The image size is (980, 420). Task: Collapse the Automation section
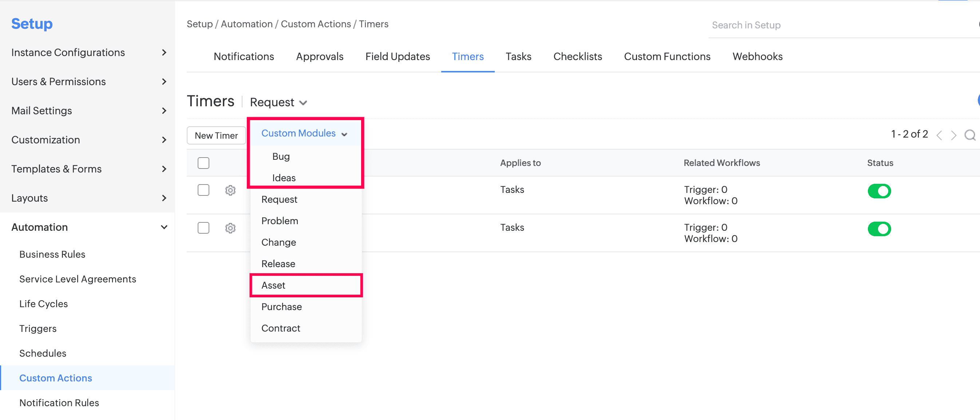87,227
